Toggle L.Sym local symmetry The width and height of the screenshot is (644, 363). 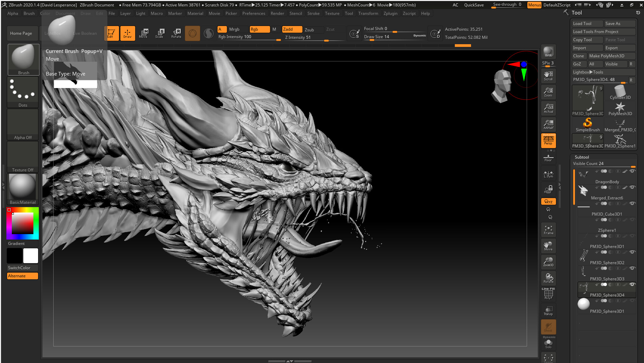[x=548, y=174]
